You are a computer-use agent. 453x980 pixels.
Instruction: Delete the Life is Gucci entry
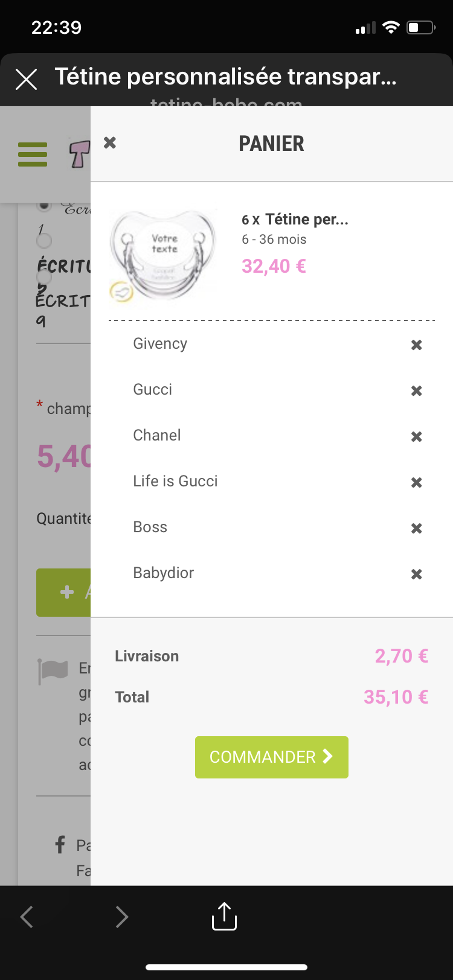(416, 483)
